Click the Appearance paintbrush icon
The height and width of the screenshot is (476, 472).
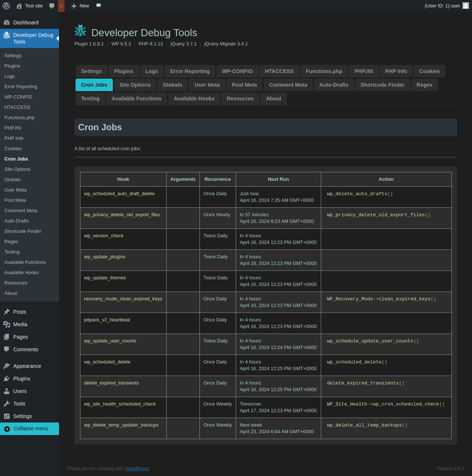(7, 366)
